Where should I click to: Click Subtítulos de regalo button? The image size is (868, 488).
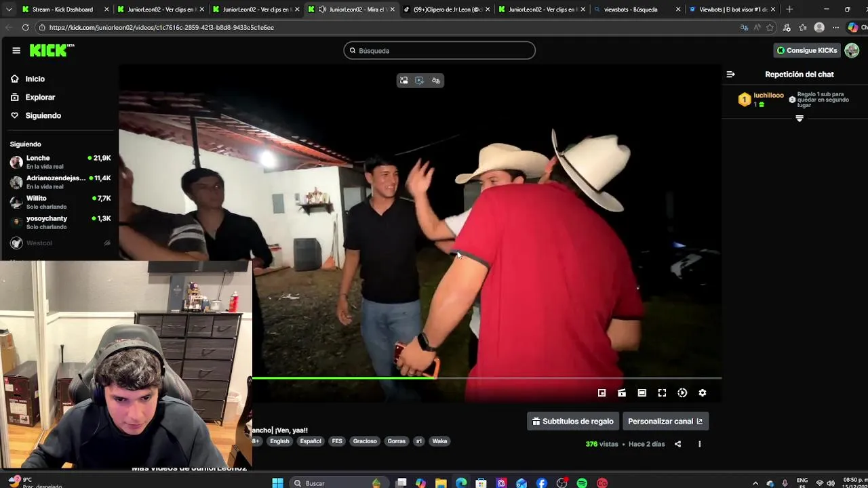click(x=573, y=421)
